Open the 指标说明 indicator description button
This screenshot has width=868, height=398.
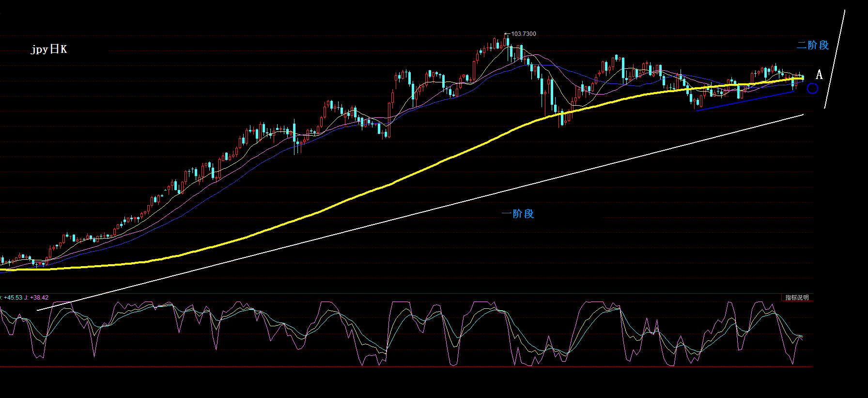point(797,298)
